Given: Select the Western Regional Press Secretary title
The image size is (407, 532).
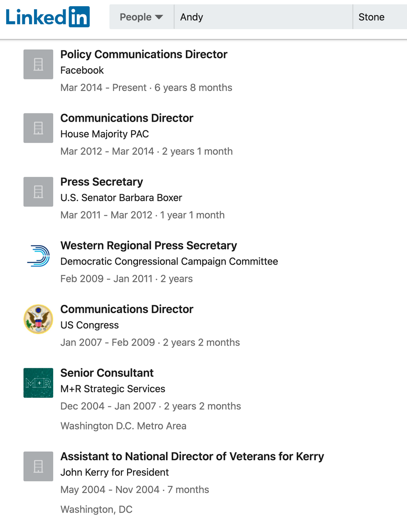Looking at the screenshot, I should pyautogui.click(x=149, y=245).
